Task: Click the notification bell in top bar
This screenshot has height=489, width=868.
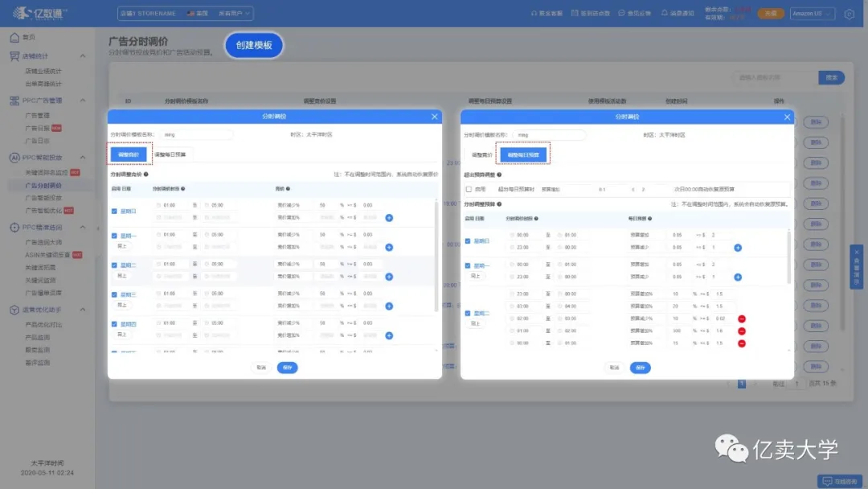Action: (665, 13)
